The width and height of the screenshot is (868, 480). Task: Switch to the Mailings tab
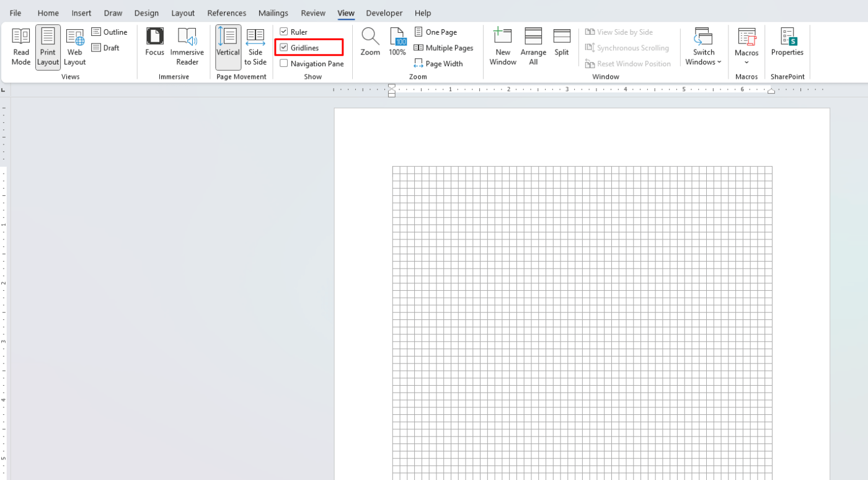point(273,13)
